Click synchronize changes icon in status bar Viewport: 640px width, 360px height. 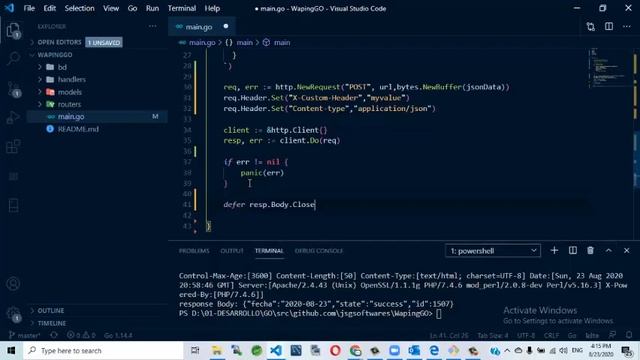[54, 335]
